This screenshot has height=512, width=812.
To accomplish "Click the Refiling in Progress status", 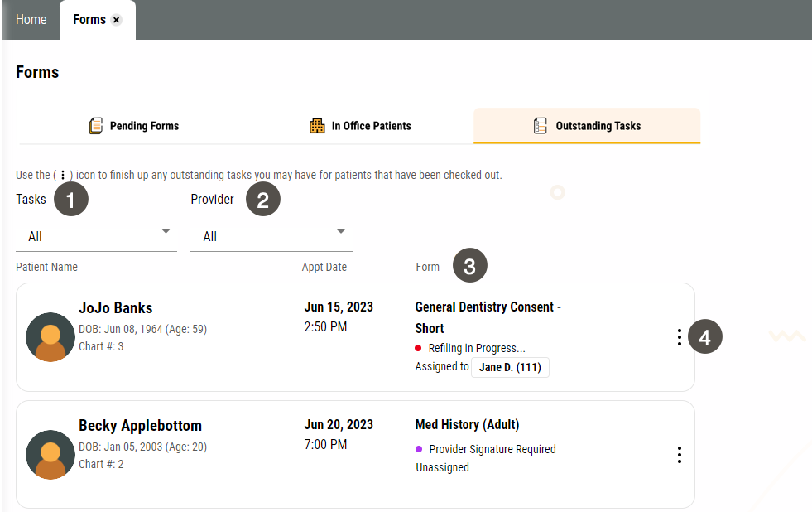I will tap(477, 348).
